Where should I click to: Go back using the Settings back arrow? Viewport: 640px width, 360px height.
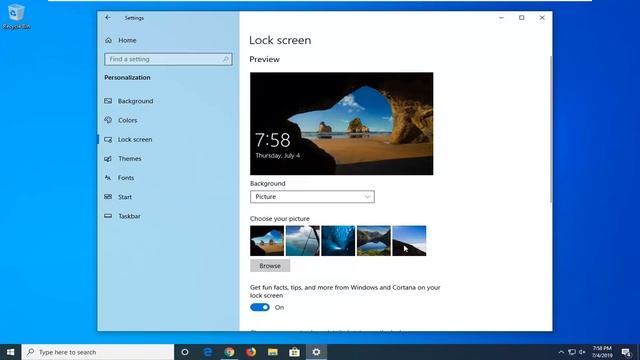pyautogui.click(x=108, y=18)
